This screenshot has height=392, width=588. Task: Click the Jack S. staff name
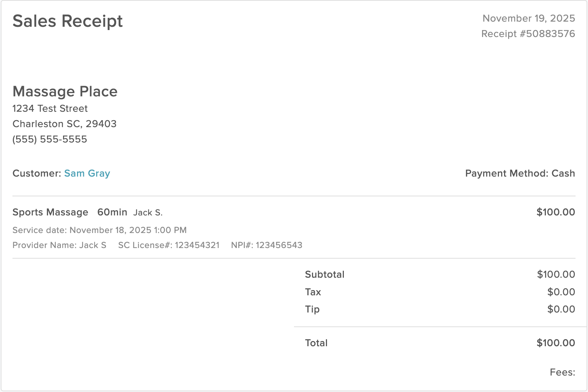click(148, 212)
